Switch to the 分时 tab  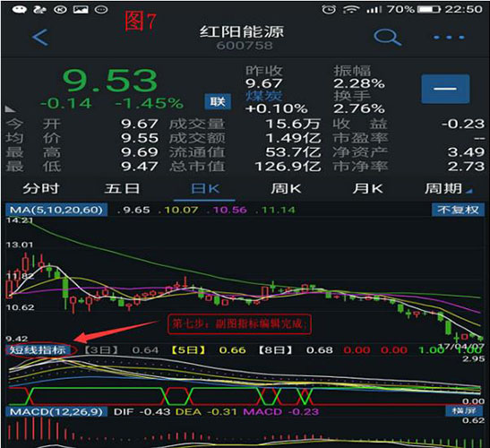(41, 188)
